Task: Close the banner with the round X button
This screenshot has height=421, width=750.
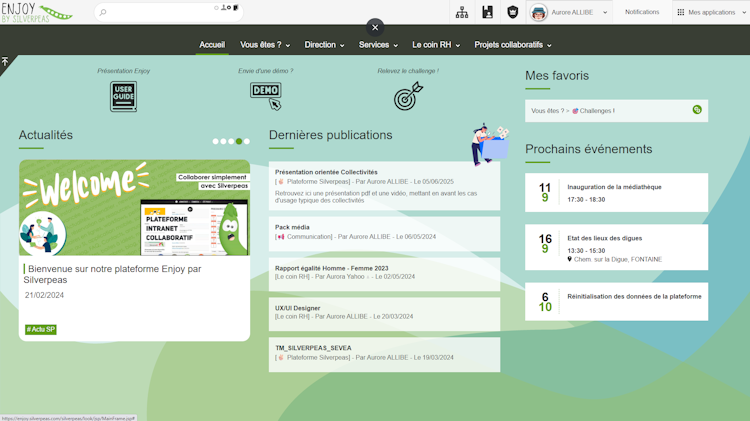Action: tap(375, 28)
